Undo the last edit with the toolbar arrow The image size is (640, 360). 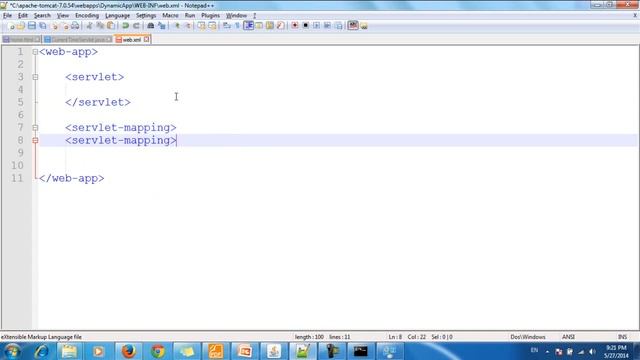pyautogui.click(x=126, y=26)
